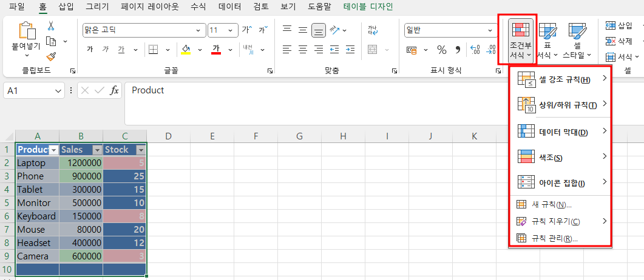The width and height of the screenshot is (644, 280).
Task: Apply the yellow fill color bucket
Action: (x=186, y=50)
